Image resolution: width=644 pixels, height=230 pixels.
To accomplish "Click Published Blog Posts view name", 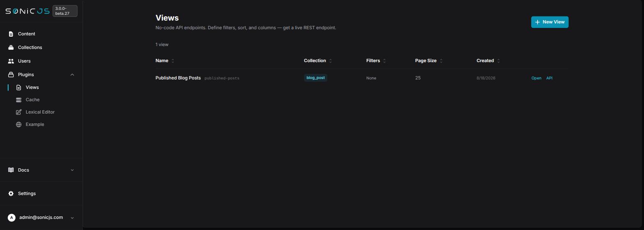I will tap(178, 78).
